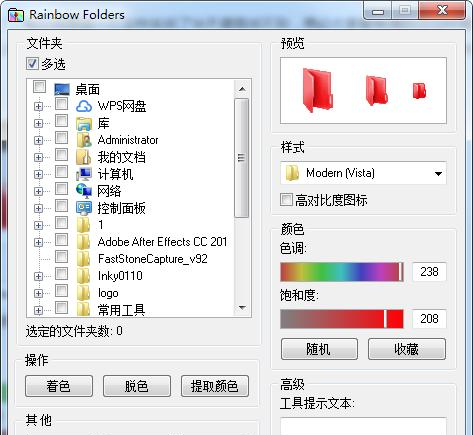Click the 桌面 desktop icon
The height and width of the screenshot is (435, 473).
(62, 89)
